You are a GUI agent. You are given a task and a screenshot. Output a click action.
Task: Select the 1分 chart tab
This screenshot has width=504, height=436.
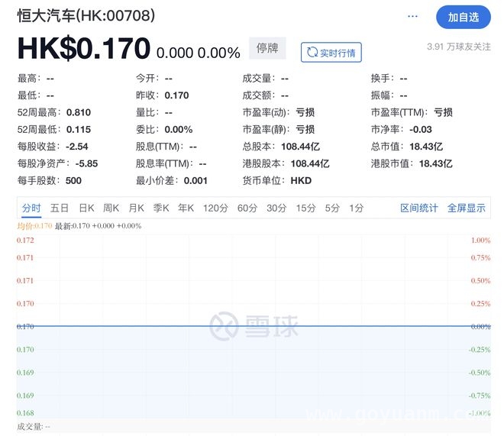point(356,208)
